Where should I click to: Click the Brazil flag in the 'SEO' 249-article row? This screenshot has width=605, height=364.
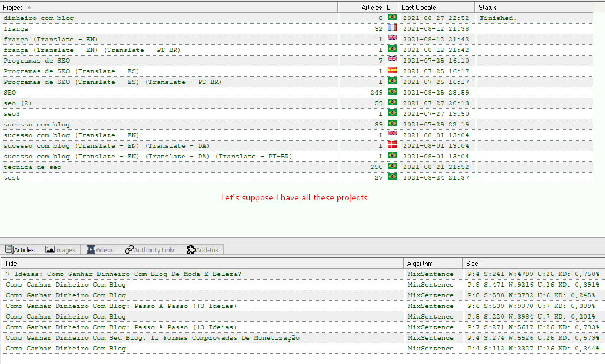click(x=392, y=92)
